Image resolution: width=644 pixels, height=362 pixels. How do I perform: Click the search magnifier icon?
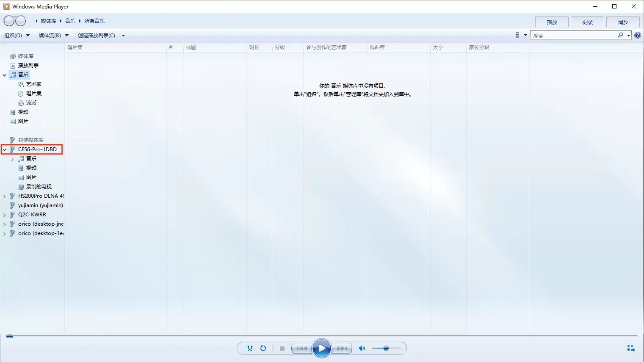(620, 36)
